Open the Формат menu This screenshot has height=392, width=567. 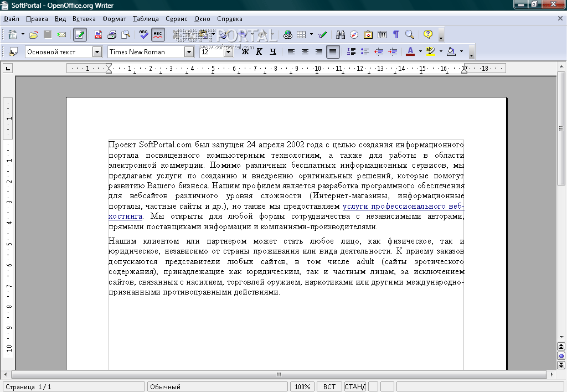point(114,19)
